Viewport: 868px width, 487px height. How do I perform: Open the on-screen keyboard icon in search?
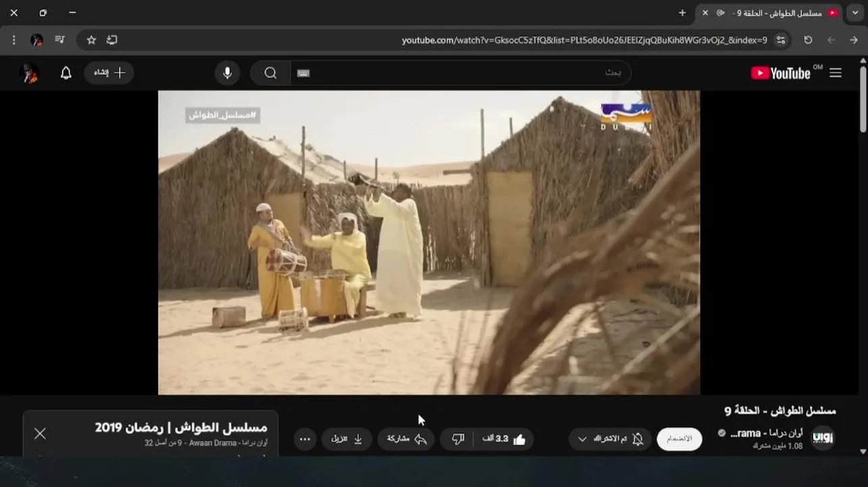coord(304,73)
